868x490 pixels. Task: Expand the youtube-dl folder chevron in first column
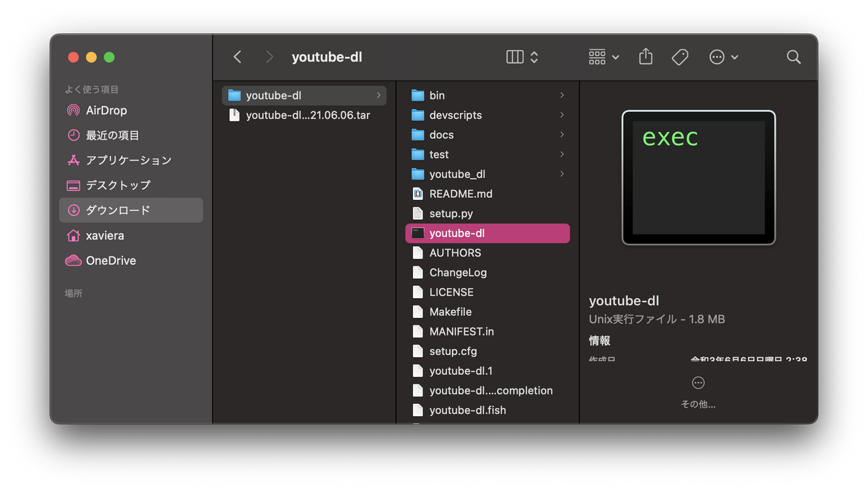pyautogui.click(x=378, y=96)
